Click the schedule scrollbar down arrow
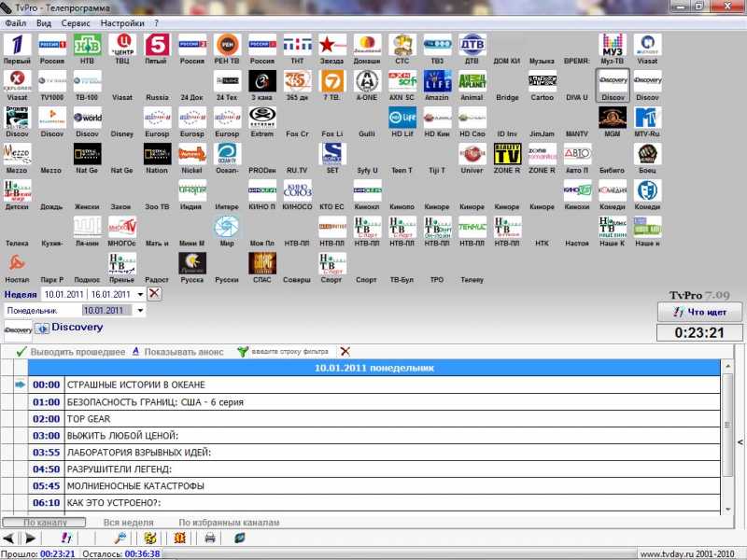Viewport: 747px width, 560px height. (727, 509)
